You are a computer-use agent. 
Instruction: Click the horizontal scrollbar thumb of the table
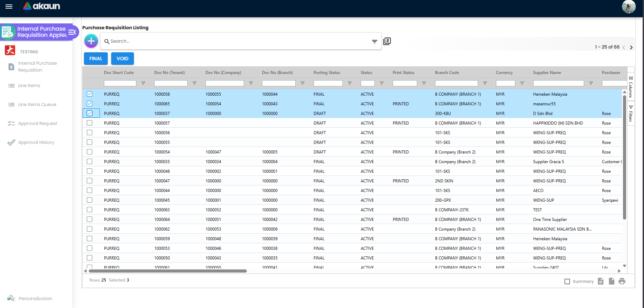click(168, 271)
